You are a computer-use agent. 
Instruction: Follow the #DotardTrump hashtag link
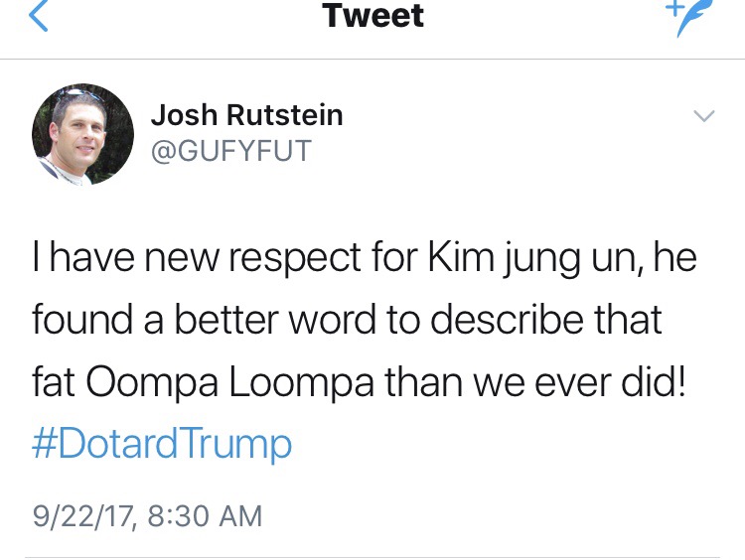[162, 444]
